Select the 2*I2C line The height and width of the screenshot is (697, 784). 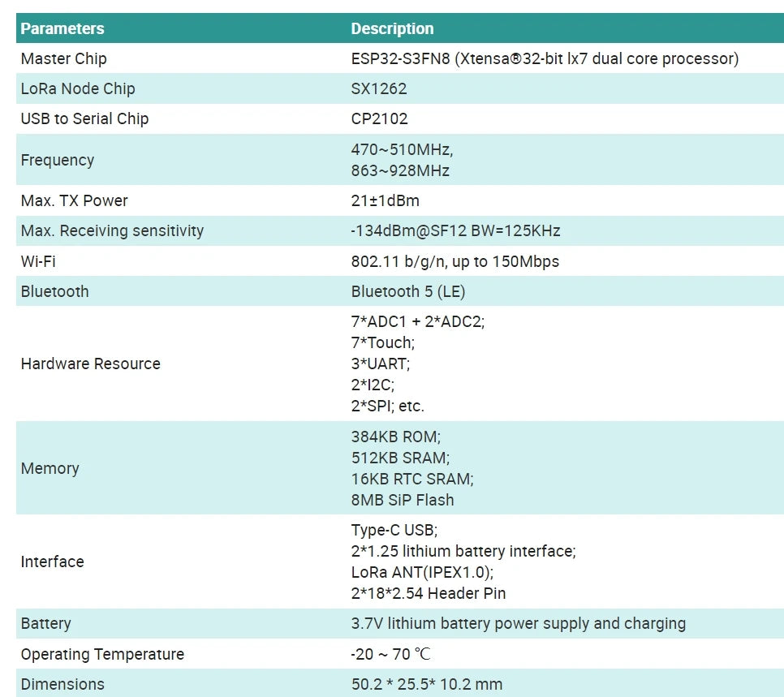coord(373,385)
